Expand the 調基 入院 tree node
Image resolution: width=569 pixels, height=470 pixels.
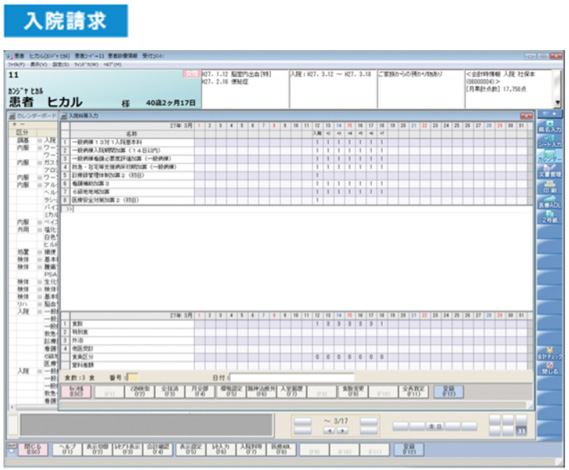(x=40, y=140)
